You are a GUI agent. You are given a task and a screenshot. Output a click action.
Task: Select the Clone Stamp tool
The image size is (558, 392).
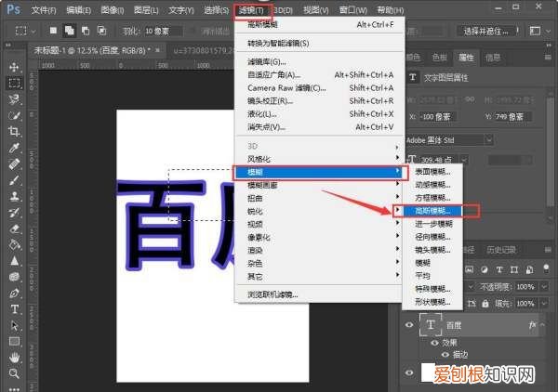[x=14, y=196]
